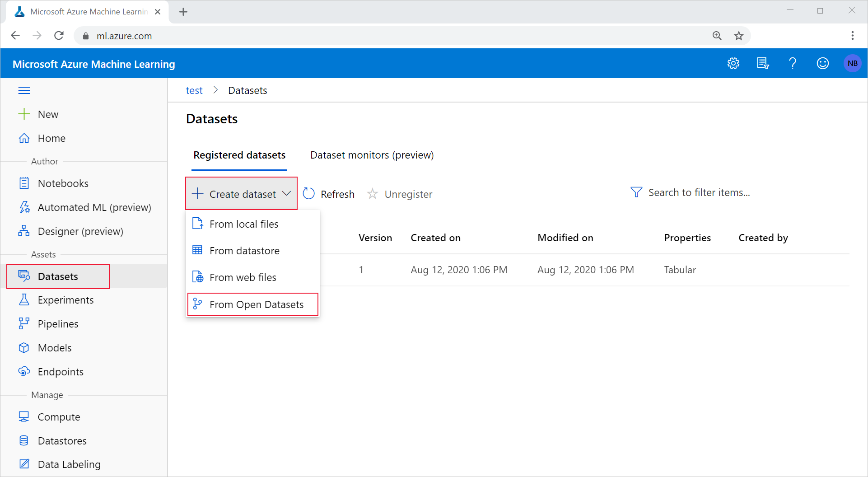
Task: Click the Search to filter items field
Action: tap(699, 192)
